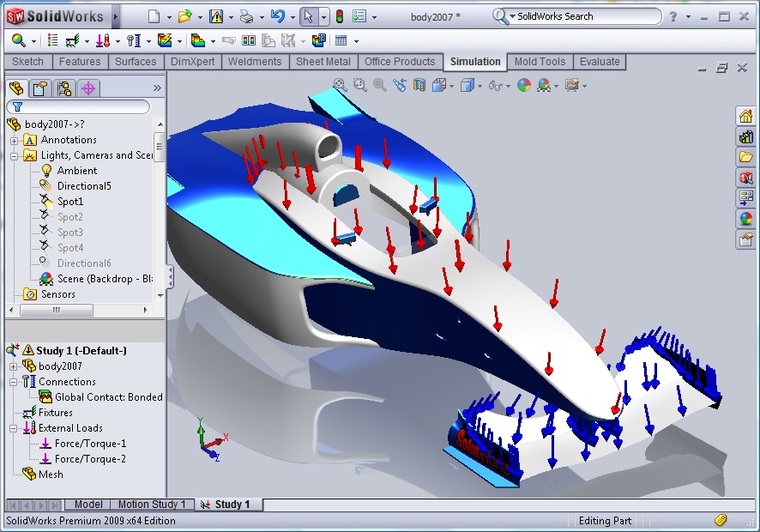Expand the body2007 node under Study 1

[x=14, y=366]
